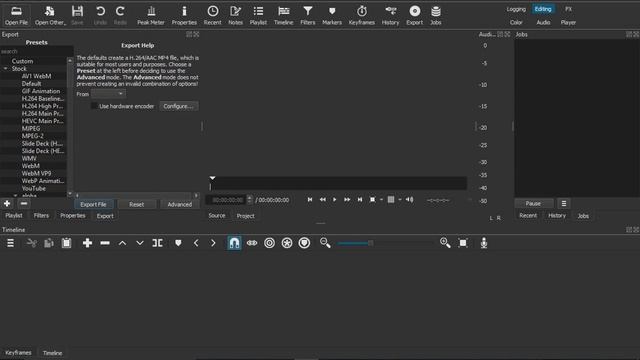Open the Properties panel from toolbar
The width and height of the screenshot is (640, 360).
tap(184, 16)
